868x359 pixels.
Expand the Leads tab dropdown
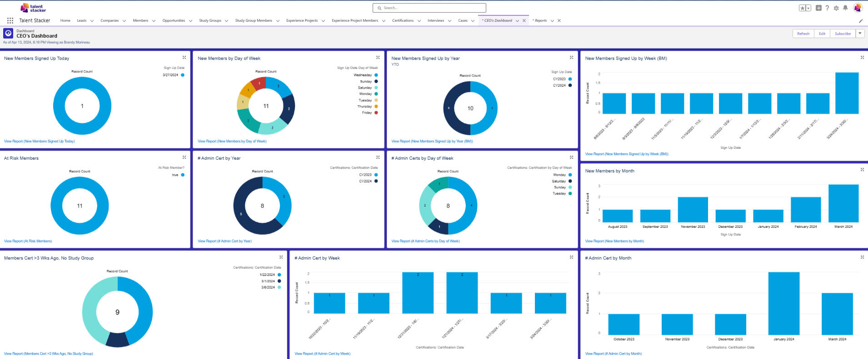coord(92,21)
